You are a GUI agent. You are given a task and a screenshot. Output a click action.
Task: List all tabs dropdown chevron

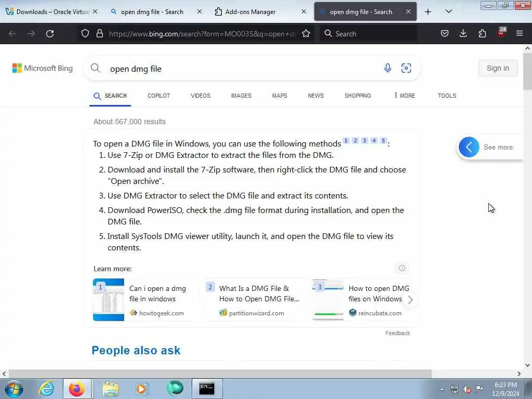(x=448, y=11)
